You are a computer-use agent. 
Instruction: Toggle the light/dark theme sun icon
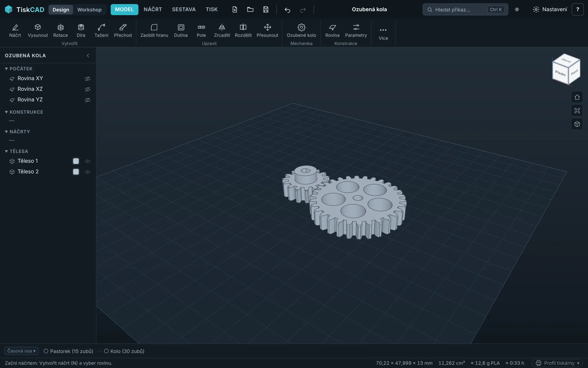click(x=517, y=10)
